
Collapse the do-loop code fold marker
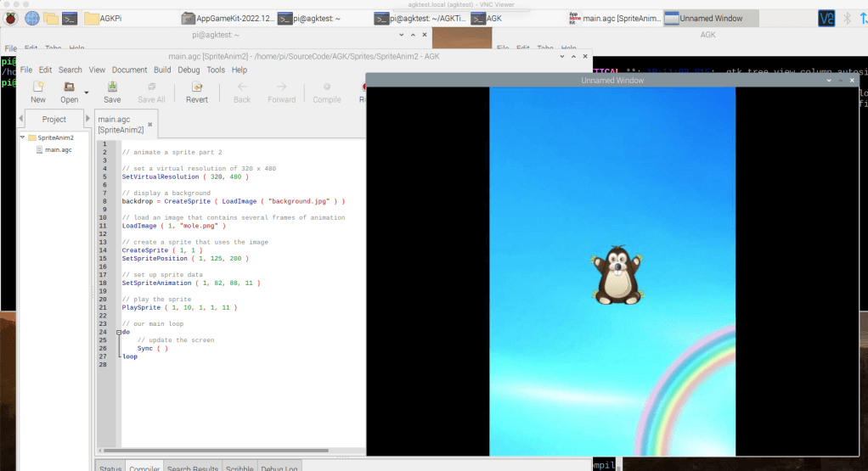[118, 332]
